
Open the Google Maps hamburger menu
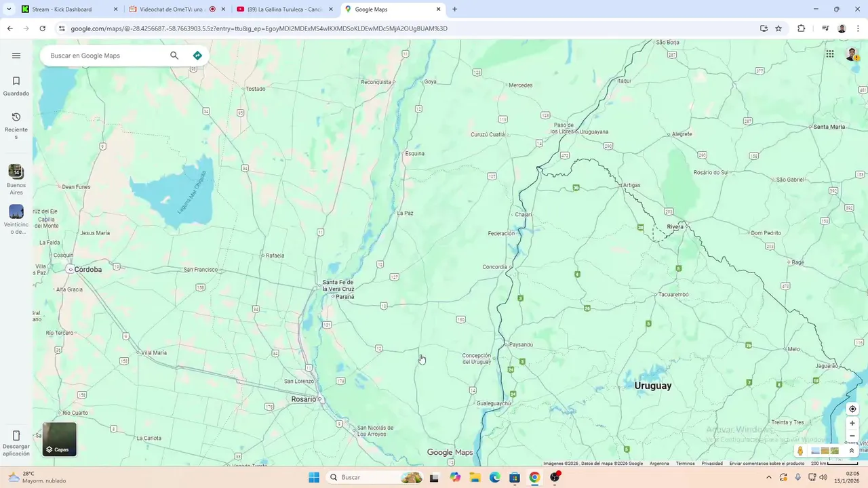click(16, 56)
